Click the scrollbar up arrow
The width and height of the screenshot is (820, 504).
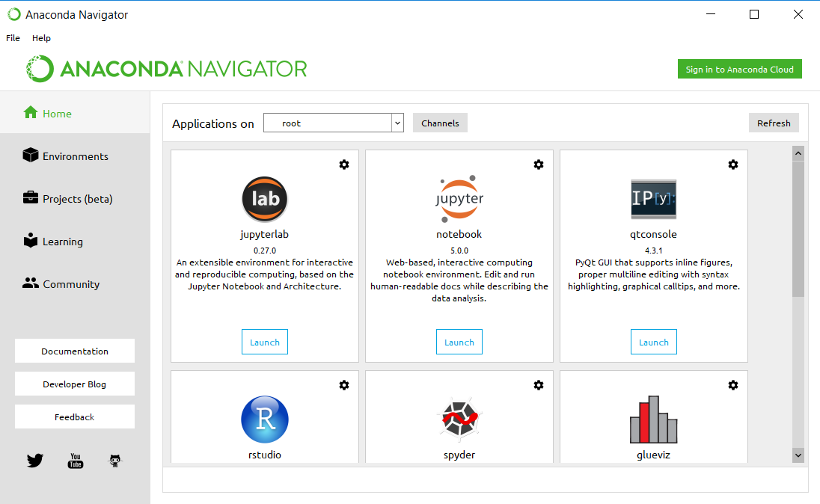coord(798,153)
